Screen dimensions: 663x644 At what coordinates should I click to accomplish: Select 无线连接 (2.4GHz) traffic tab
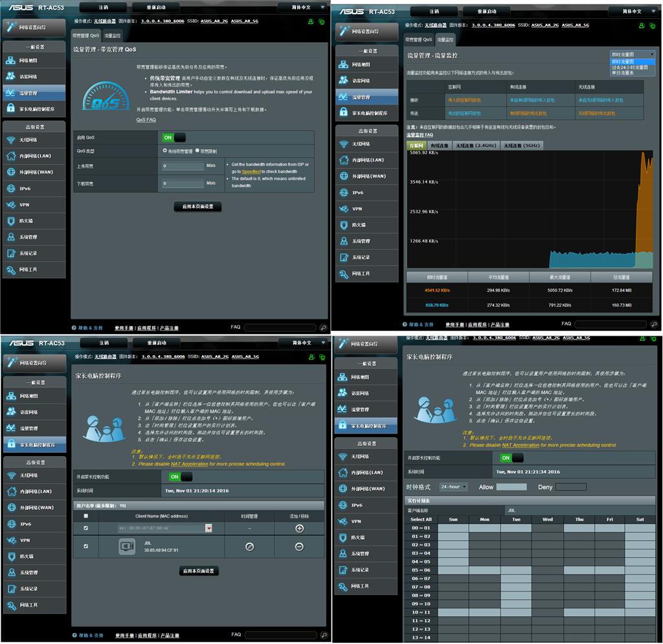point(476,146)
